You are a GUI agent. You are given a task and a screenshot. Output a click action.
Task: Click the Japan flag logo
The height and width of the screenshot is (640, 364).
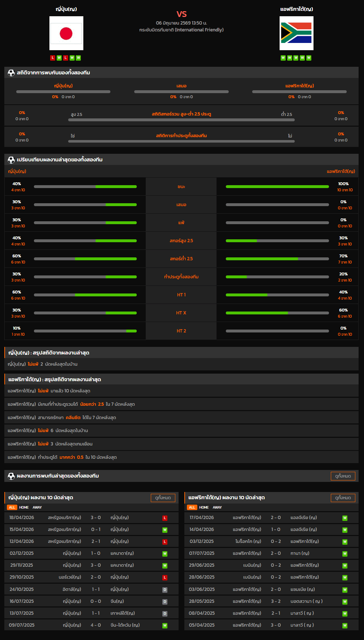click(x=66, y=33)
